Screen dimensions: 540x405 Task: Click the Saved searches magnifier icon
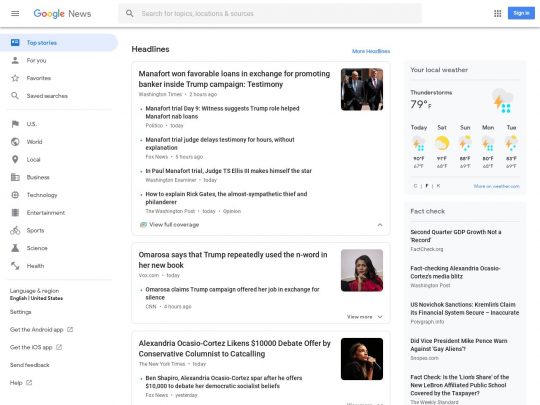(x=15, y=96)
